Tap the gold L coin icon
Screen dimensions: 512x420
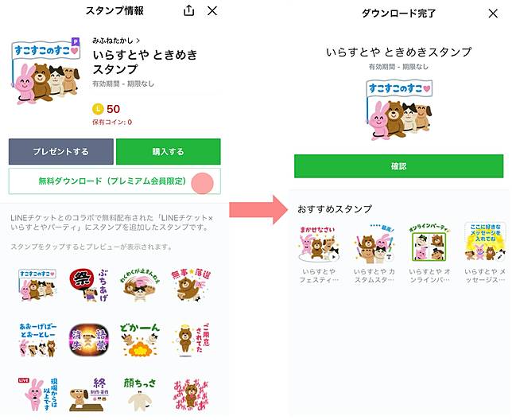point(98,109)
